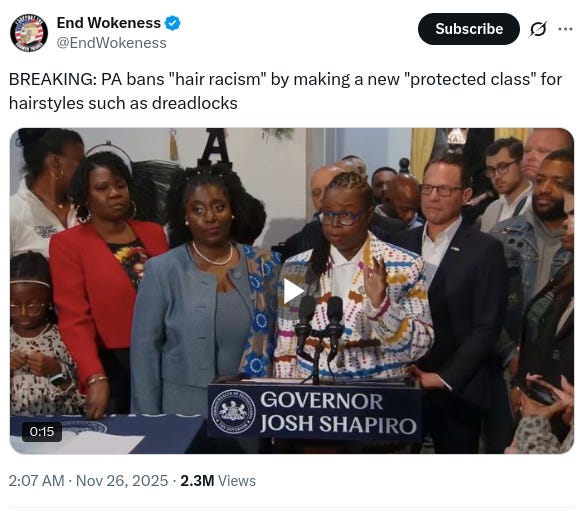Viewport: 583px width, 514px height.
Task: Open the End Wokeness display name link
Action: (x=109, y=23)
